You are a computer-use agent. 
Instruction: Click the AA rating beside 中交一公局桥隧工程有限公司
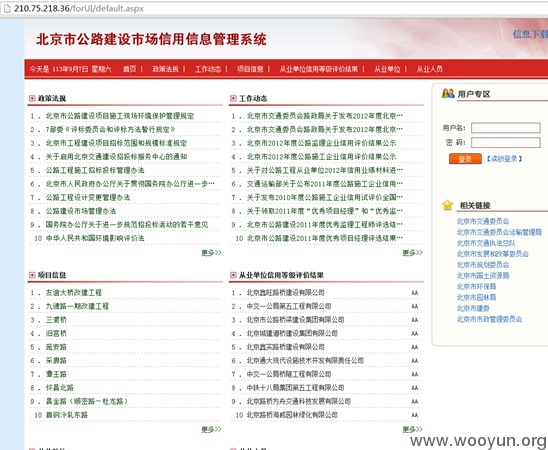pos(415,375)
